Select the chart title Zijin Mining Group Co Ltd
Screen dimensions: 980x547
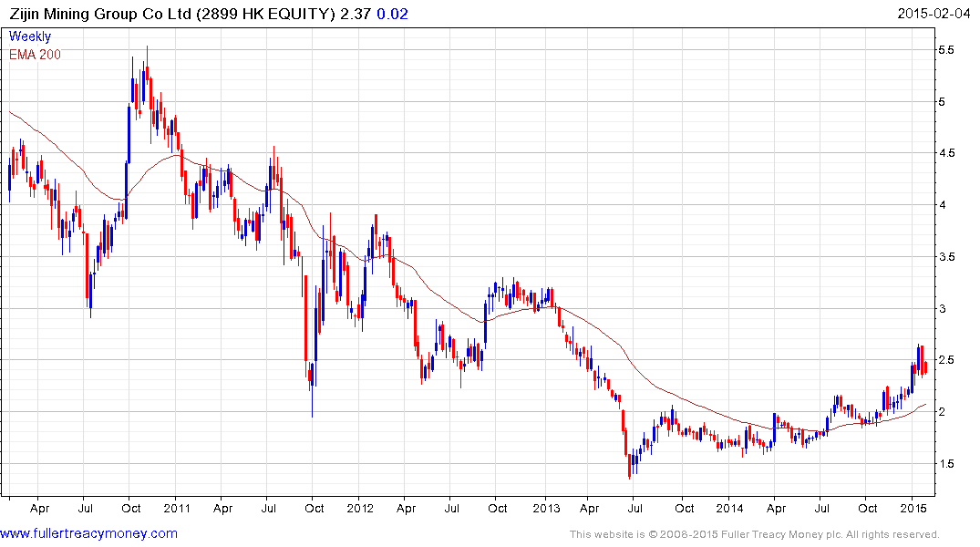click(100, 14)
